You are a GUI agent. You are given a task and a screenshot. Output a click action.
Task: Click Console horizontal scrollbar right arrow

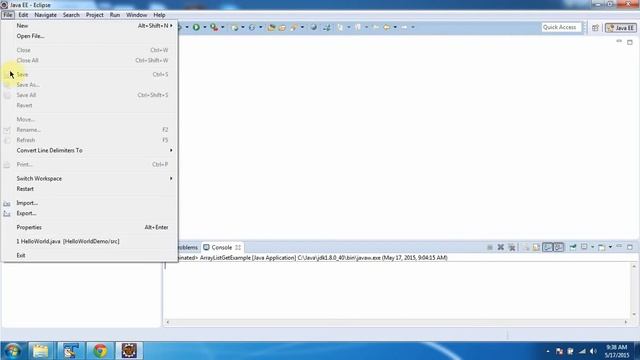coord(626,322)
